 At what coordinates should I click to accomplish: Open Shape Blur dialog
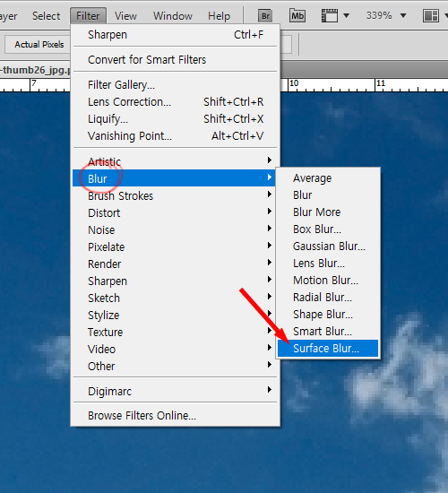tap(328, 314)
